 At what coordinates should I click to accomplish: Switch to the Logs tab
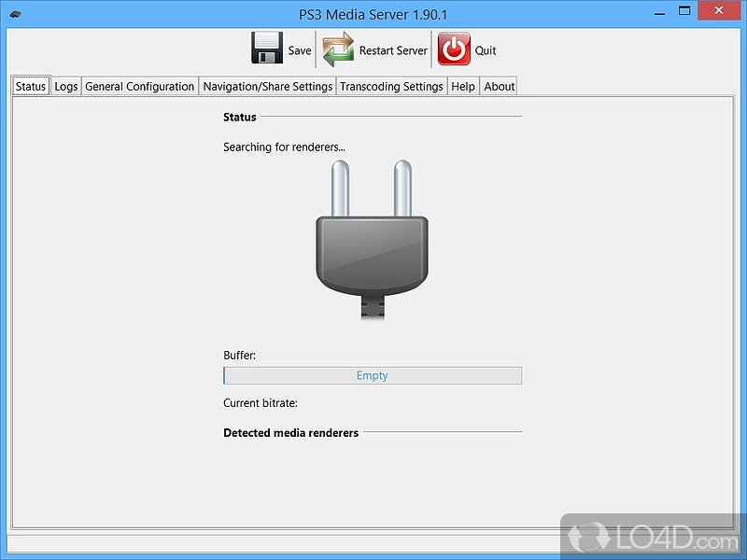[x=65, y=86]
